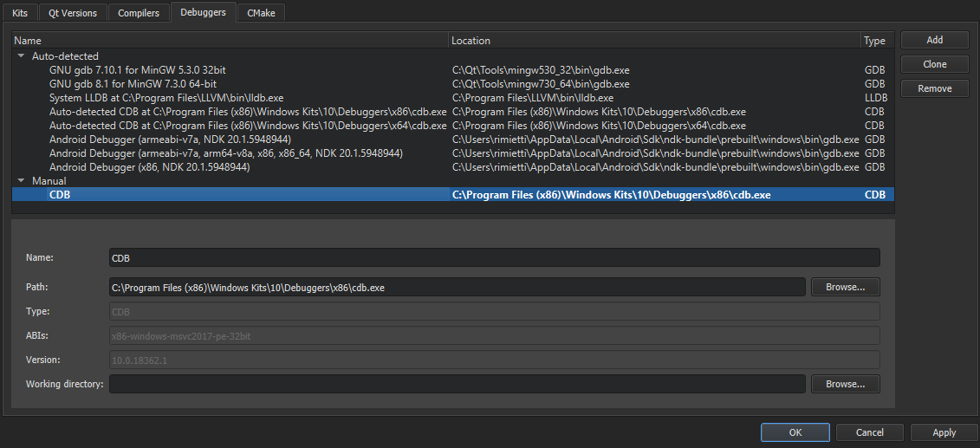Click into the Name input field

pos(494,257)
